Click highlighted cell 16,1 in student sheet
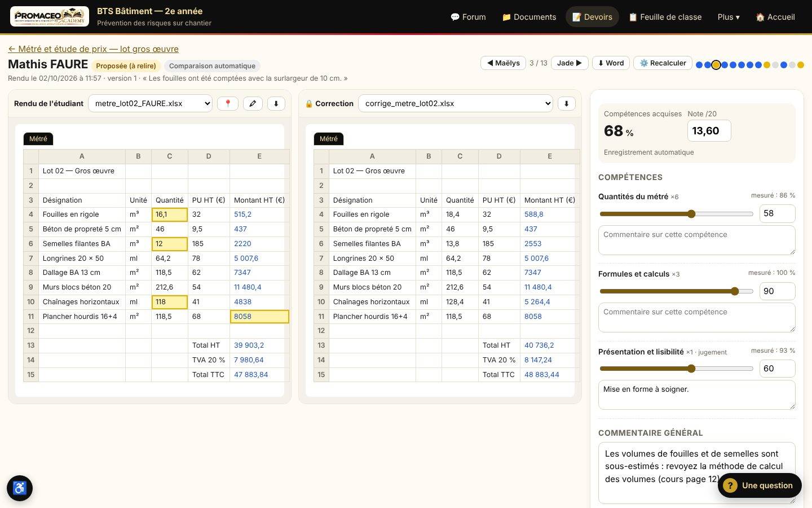This screenshot has width=812, height=508. (x=169, y=214)
